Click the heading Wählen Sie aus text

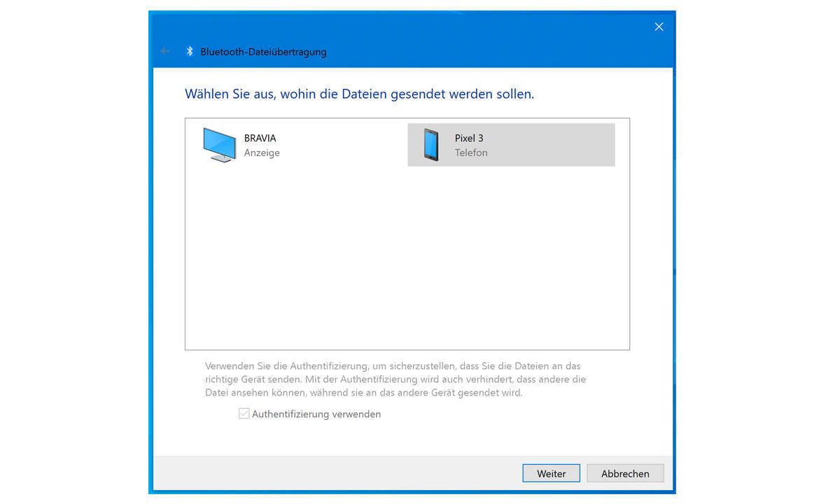point(359,93)
